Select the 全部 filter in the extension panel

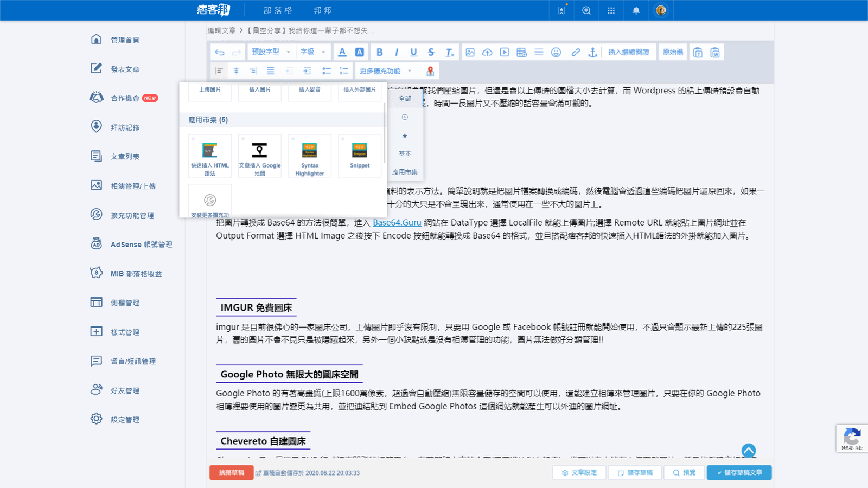[x=405, y=98]
